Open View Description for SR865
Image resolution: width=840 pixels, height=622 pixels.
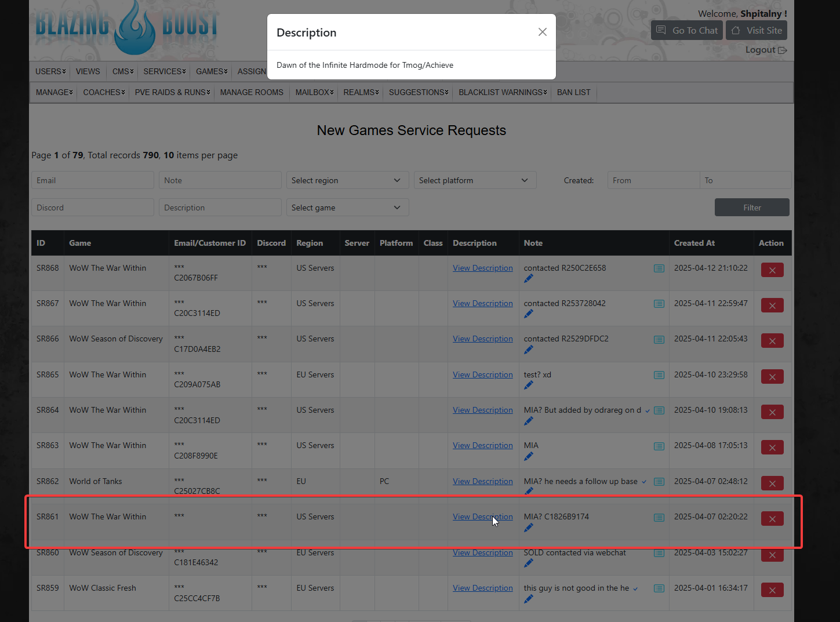click(x=483, y=374)
